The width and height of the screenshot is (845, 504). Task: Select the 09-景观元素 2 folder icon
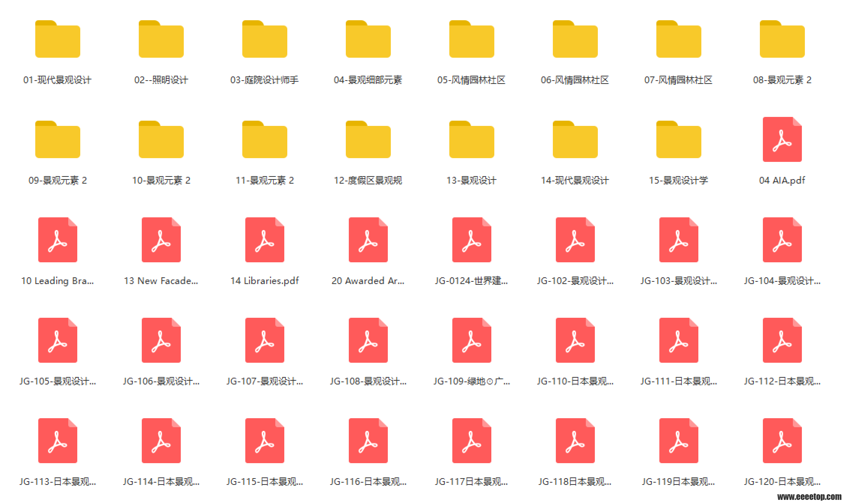point(57,139)
